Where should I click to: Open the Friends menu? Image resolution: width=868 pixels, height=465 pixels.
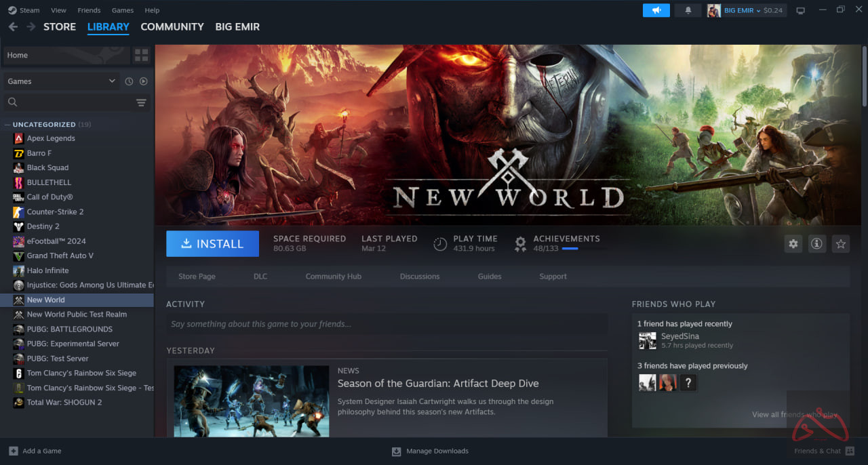(89, 10)
